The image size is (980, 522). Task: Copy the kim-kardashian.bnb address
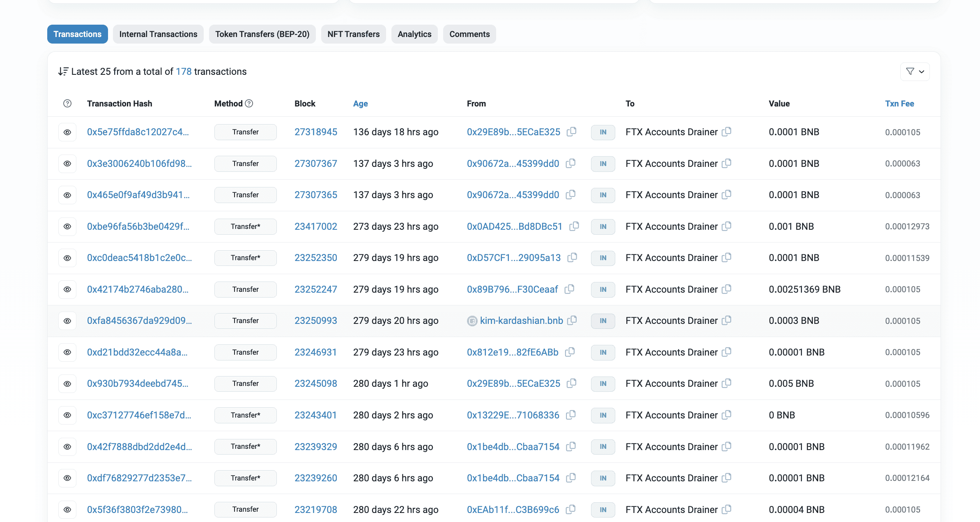coord(572,320)
